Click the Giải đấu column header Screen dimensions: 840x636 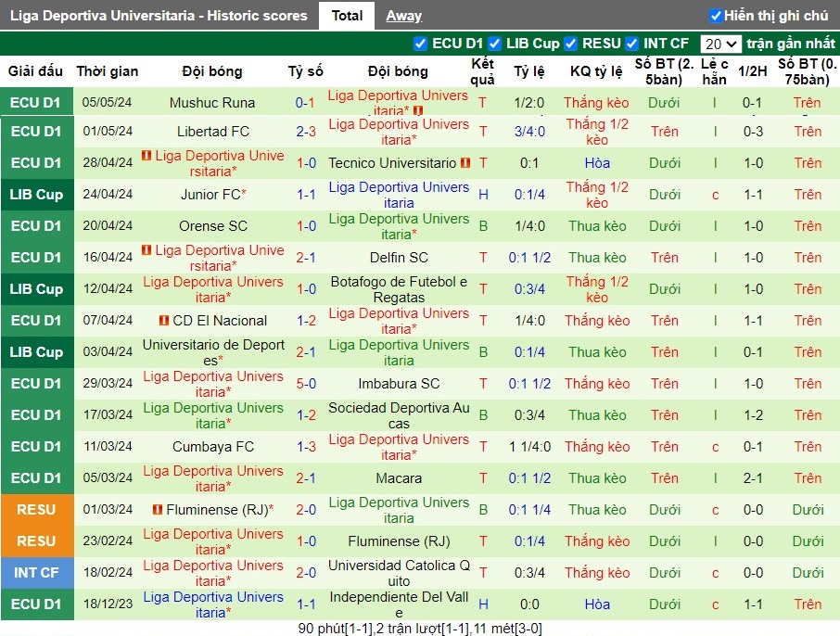(x=35, y=71)
